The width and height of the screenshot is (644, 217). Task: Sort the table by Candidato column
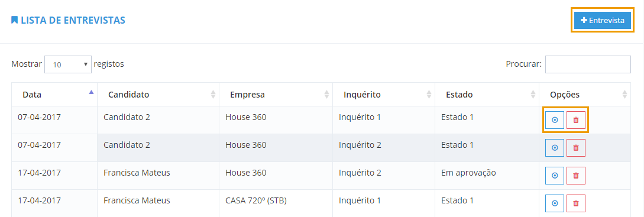point(158,95)
